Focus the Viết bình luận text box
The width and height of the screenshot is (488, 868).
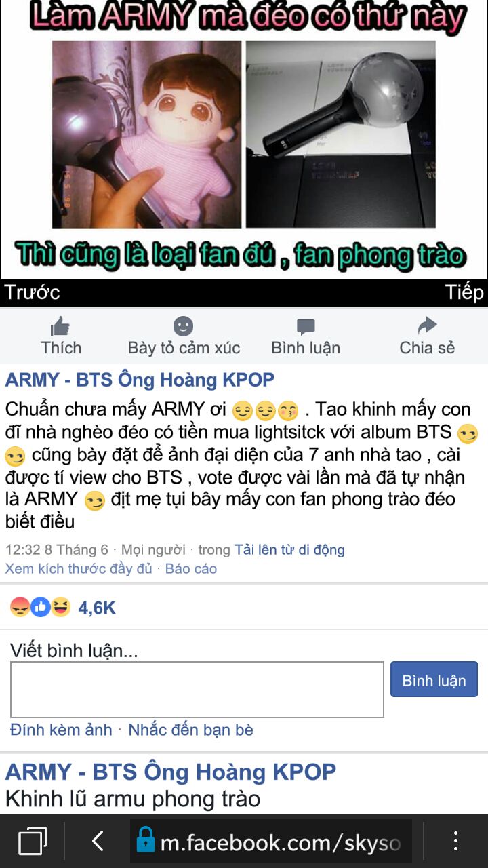tap(197, 690)
